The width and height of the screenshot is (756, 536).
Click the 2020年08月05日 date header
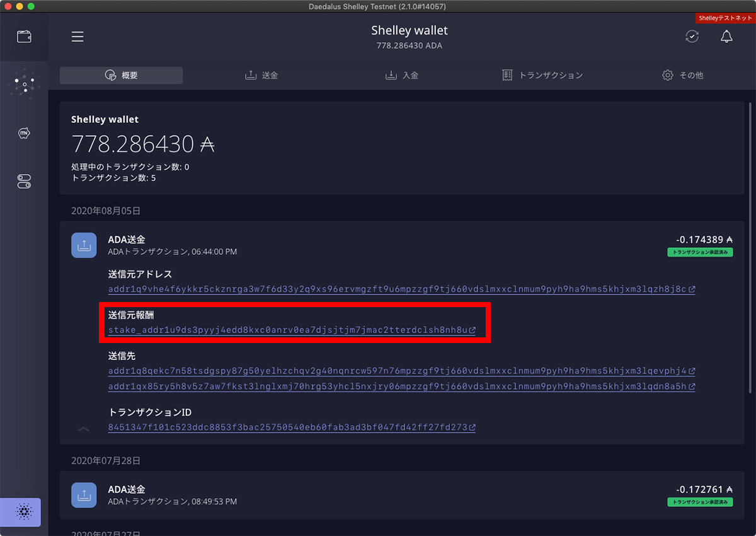pyautogui.click(x=106, y=211)
